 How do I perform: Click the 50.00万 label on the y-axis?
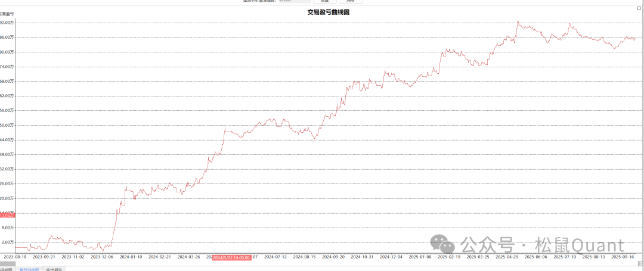[x=7, y=125]
